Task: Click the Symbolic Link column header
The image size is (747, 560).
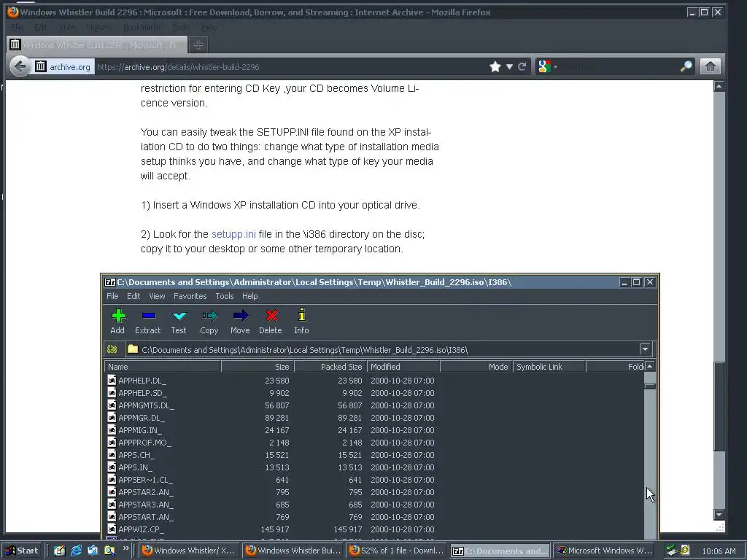Action: point(549,367)
